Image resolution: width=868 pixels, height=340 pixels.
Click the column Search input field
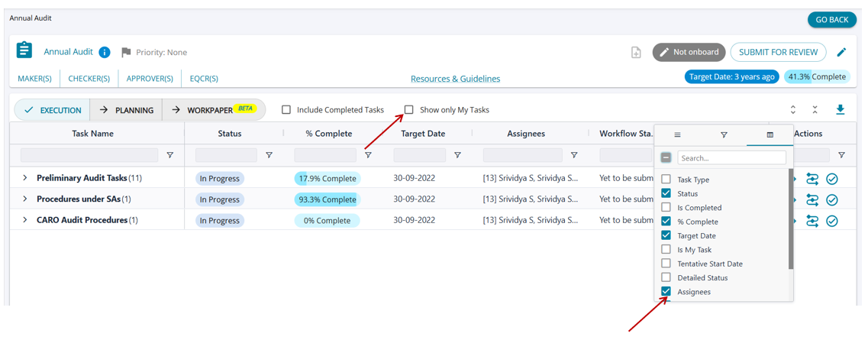click(731, 157)
